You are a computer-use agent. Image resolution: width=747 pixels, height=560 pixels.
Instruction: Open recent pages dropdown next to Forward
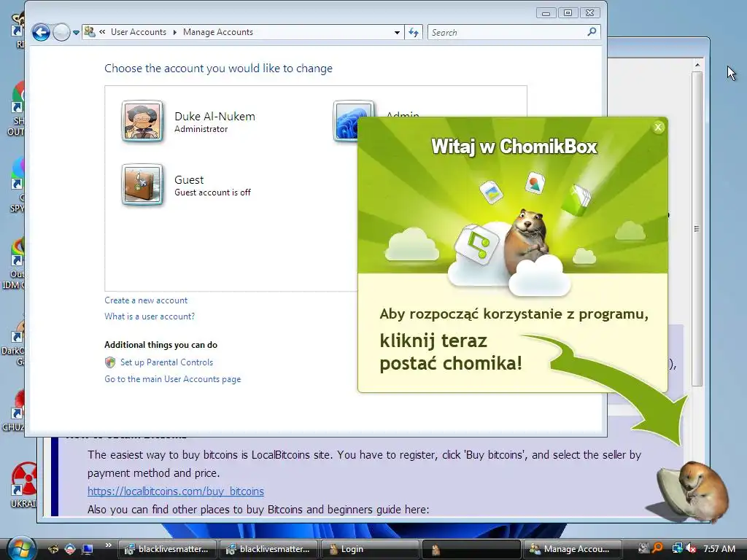click(x=76, y=33)
